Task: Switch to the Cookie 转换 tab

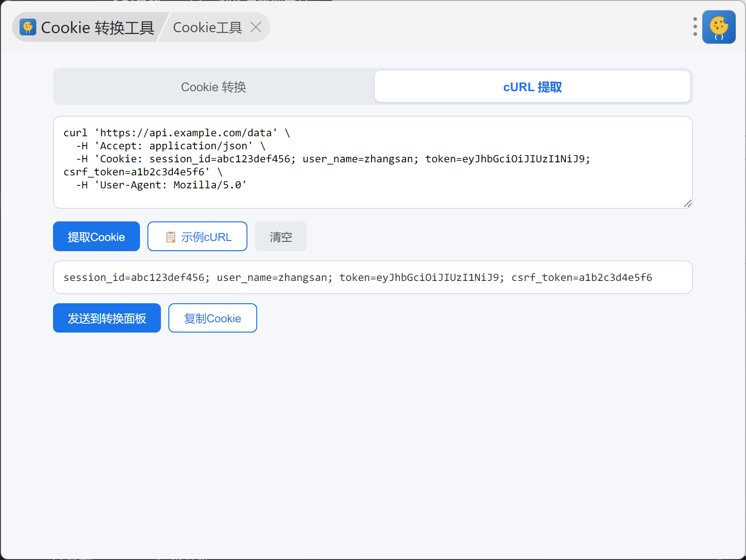Action: tap(213, 87)
